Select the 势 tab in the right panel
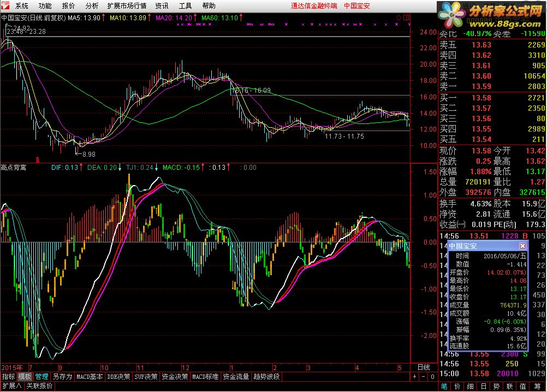This screenshot has height=392, width=547. coord(496,386)
